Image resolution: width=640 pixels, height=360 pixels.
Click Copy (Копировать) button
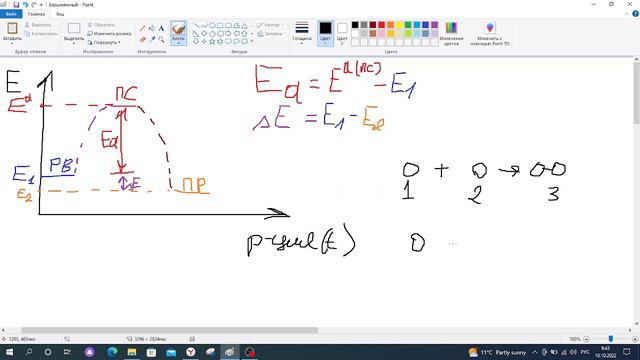click(x=41, y=34)
